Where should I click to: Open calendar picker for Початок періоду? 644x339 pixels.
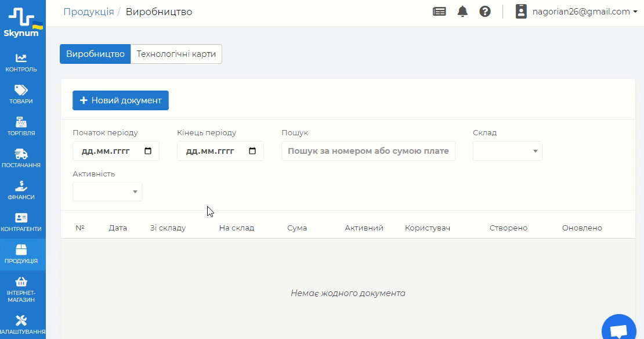[148, 151]
